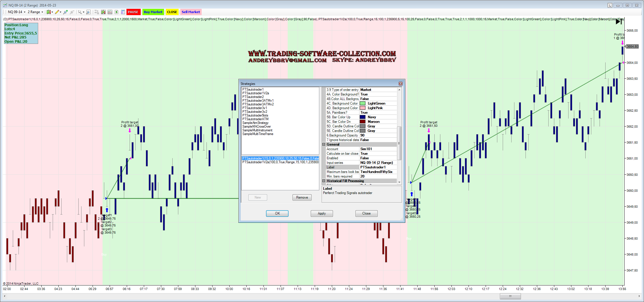Open the Indicators chart icon
The width and height of the screenshot is (644, 302).
point(110,12)
